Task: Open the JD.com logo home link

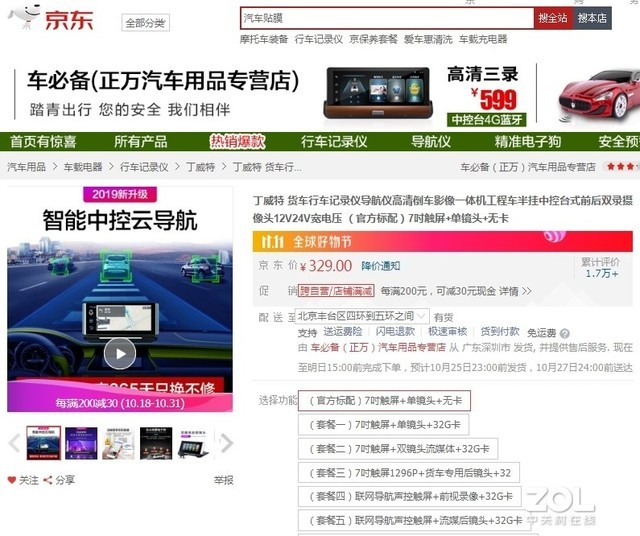Action: click(x=51, y=18)
